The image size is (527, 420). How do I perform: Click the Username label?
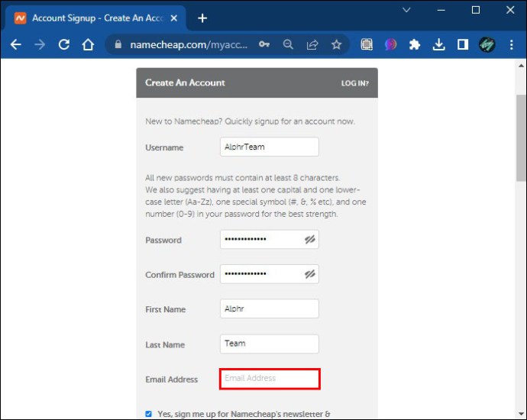pos(164,147)
